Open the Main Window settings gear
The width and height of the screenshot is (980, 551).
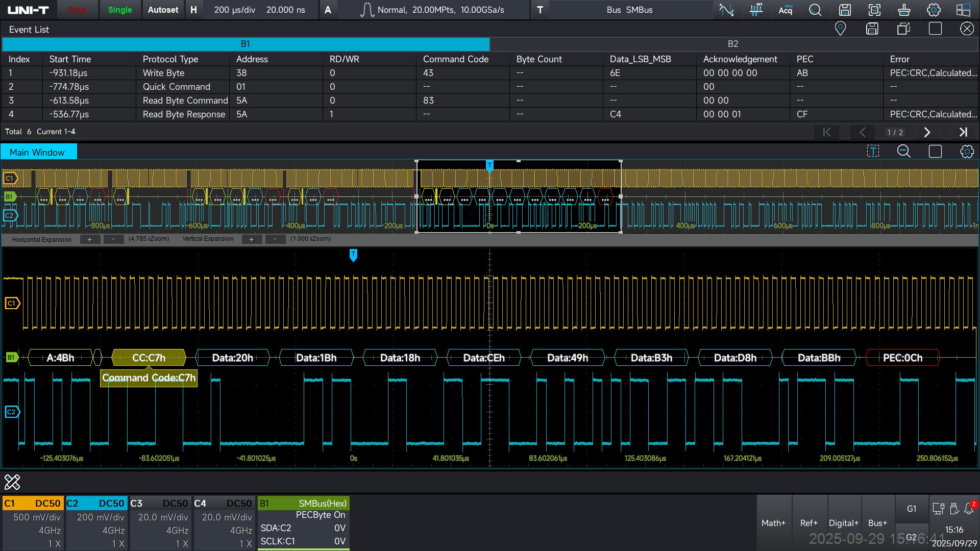tap(967, 151)
